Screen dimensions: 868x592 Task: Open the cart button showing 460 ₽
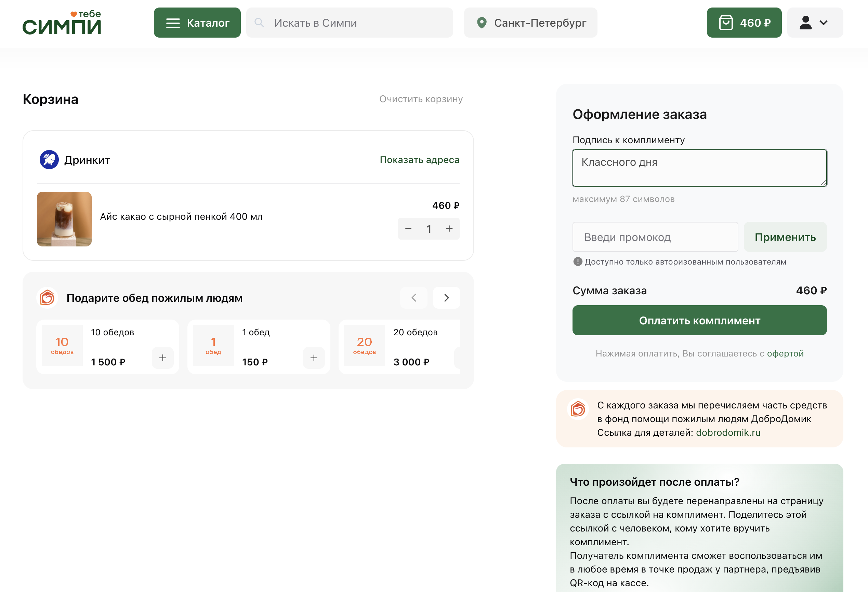point(744,23)
